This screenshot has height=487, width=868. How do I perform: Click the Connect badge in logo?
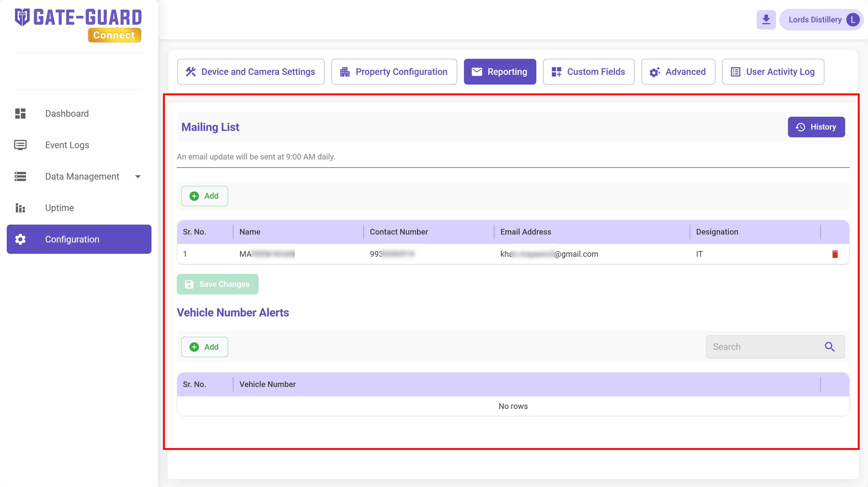(x=114, y=35)
